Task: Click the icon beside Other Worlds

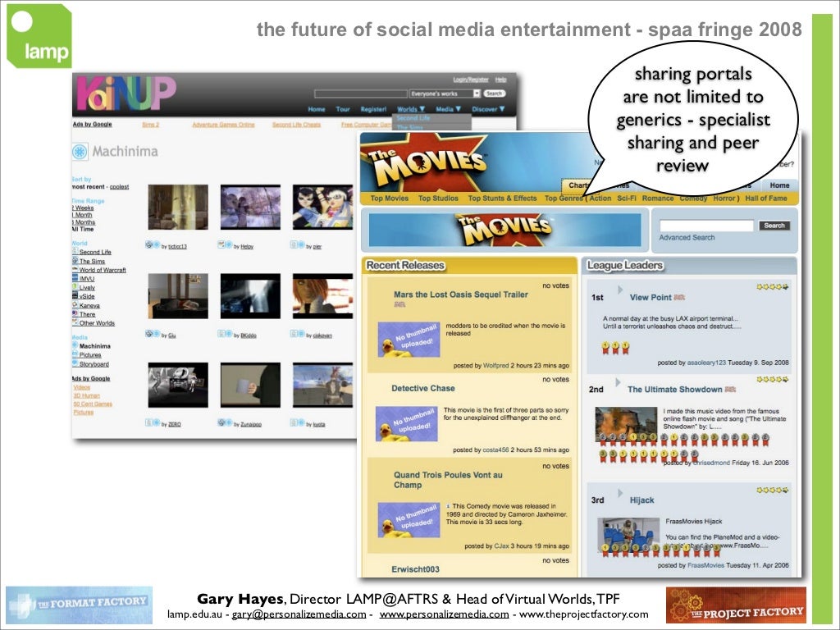Action: (75, 322)
